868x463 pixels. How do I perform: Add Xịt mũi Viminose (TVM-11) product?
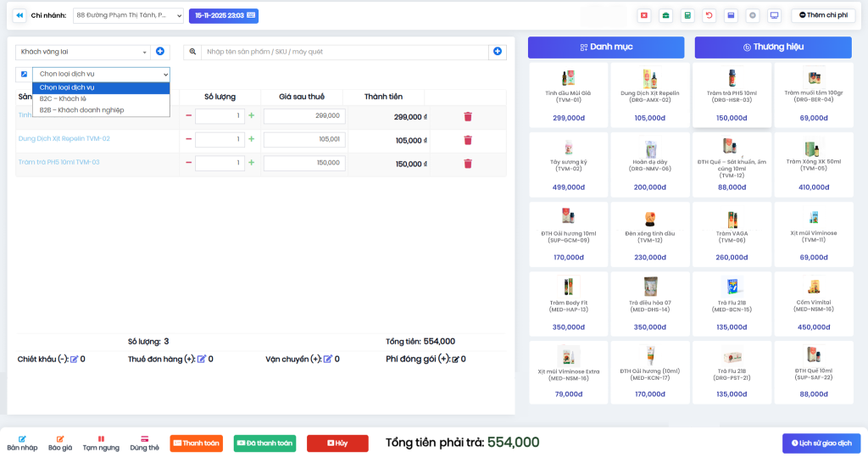coord(813,234)
